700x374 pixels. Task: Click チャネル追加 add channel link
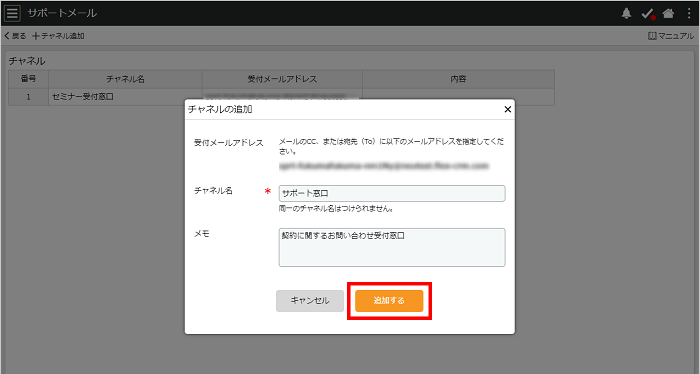(58, 36)
